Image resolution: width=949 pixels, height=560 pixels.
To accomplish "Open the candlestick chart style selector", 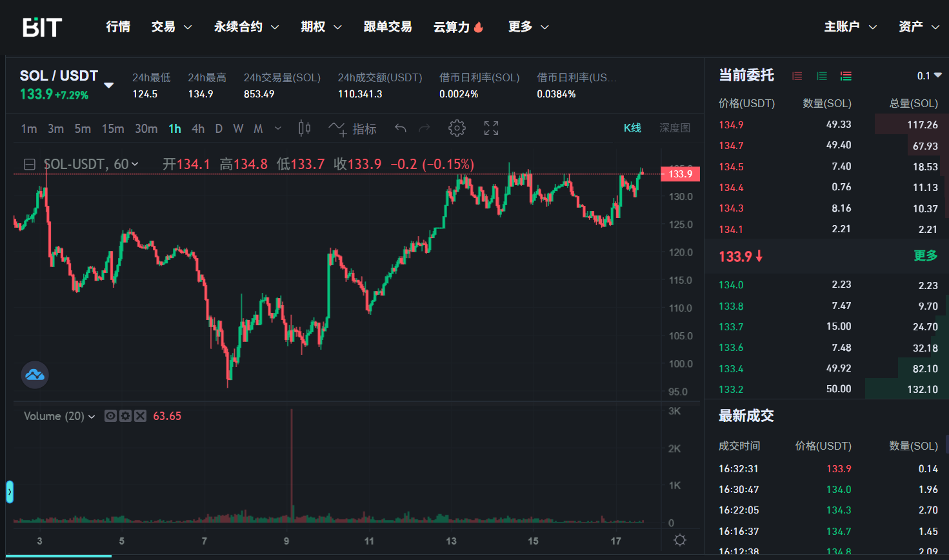I will pyautogui.click(x=305, y=128).
